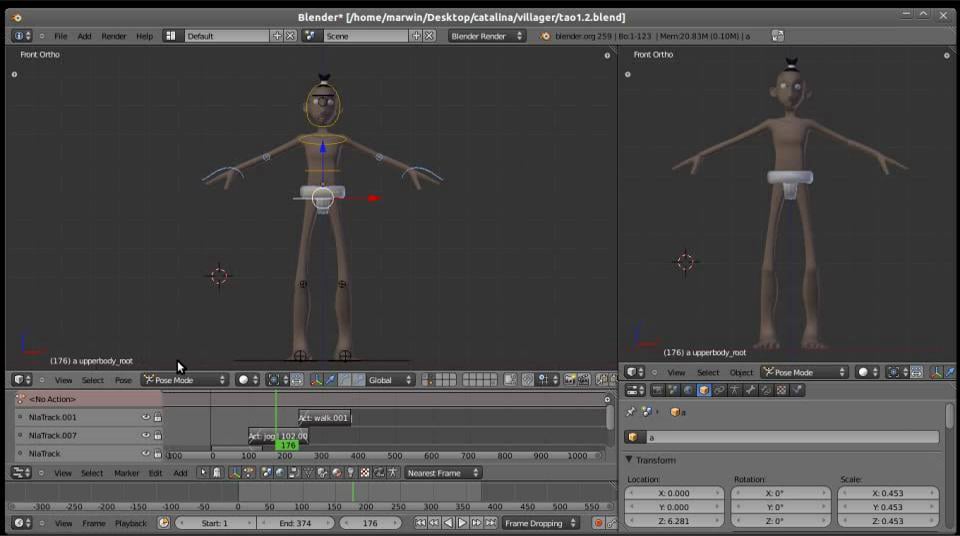Toggle visibility of NlaTrack.007
960x536 pixels.
(x=146, y=436)
